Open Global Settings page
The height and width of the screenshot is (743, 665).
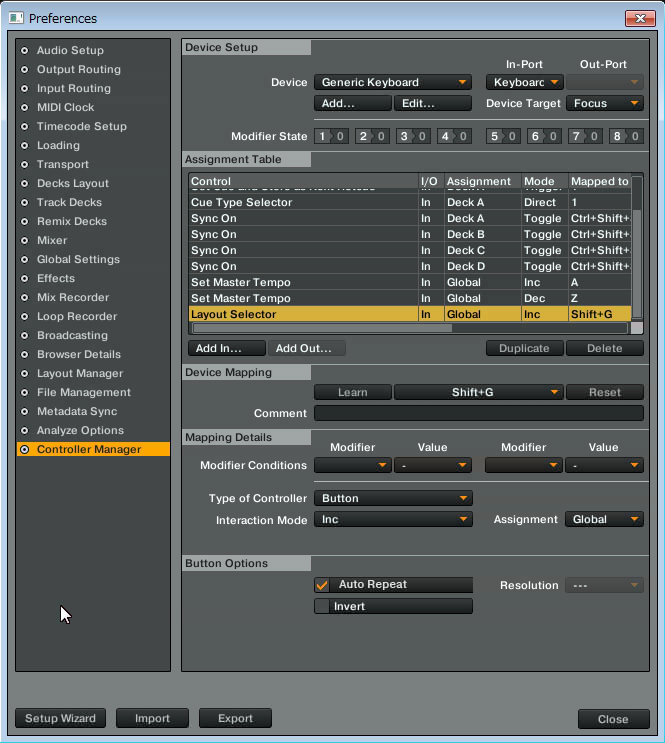[78, 259]
